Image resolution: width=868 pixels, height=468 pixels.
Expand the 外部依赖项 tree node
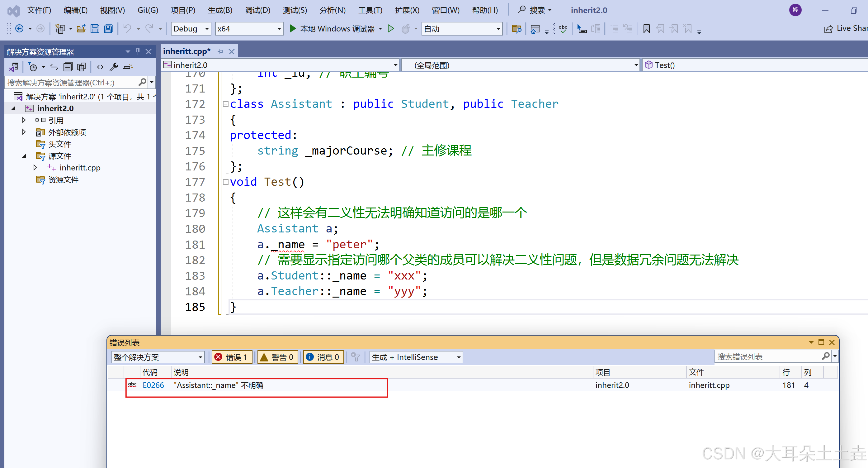[24, 132]
